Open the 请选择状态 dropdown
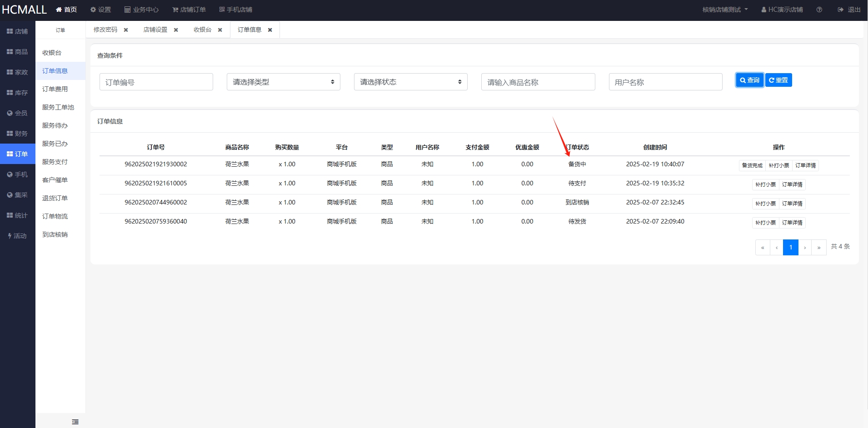 (x=411, y=82)
